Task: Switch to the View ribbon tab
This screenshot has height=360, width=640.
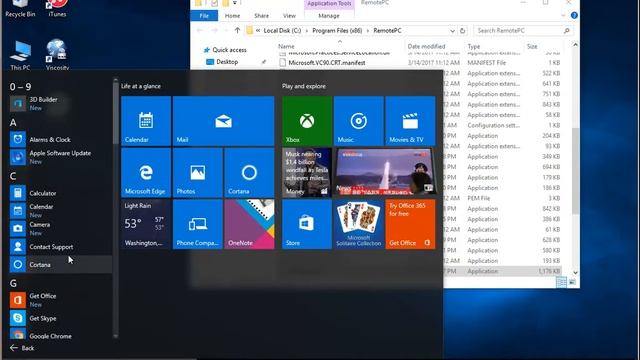Action: [x=289, y=16]
